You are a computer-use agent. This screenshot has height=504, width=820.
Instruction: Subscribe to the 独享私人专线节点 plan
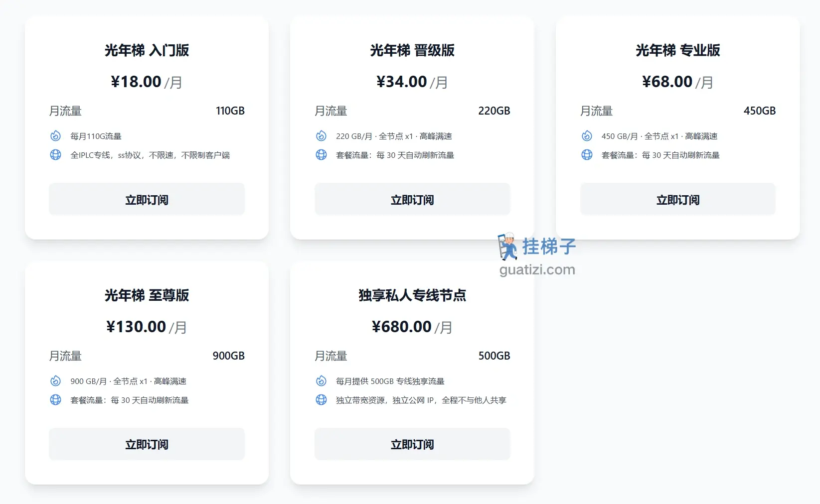coord(412,444)
